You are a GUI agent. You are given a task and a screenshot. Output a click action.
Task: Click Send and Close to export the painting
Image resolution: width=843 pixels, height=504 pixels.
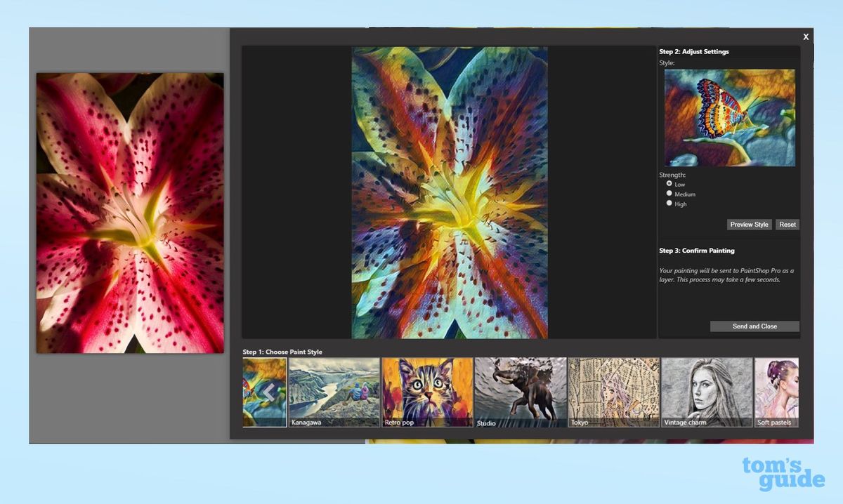click(x=754, y=326)
